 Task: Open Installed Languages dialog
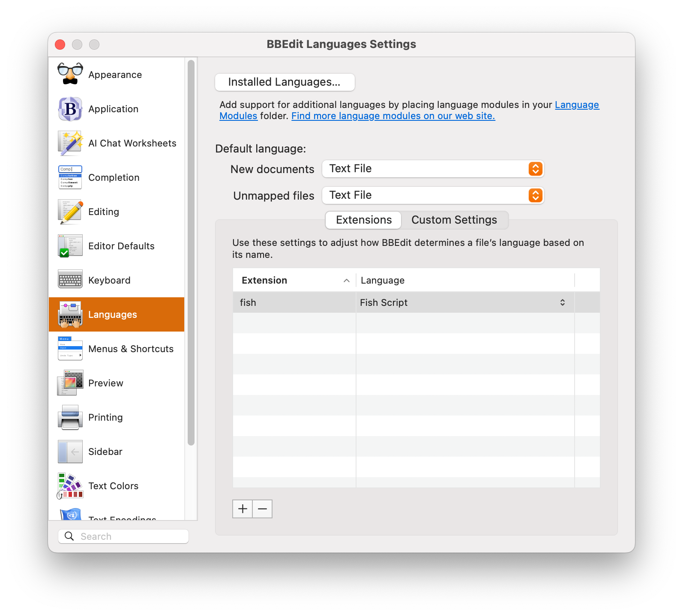point(285,82)
